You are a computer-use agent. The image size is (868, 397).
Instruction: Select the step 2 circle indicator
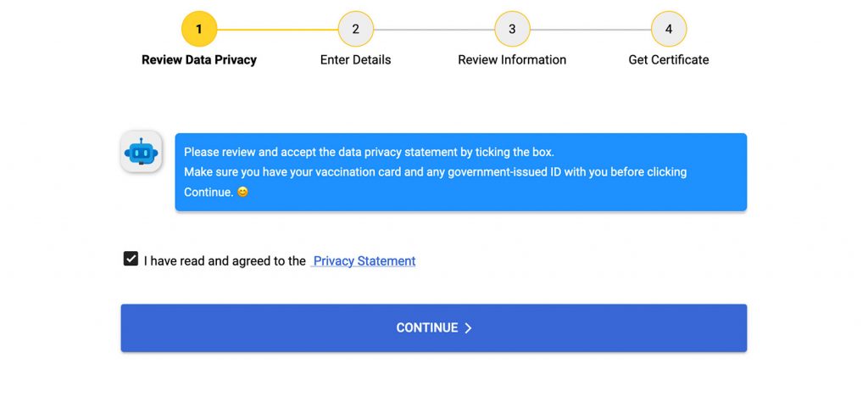pos(356,29)
